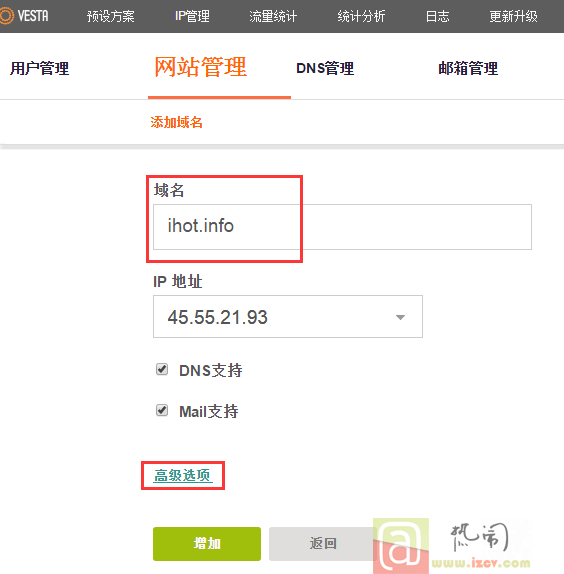Open the 预设方案 menu item
Screen dimensions: 564x574
click(x=111, y=16)
